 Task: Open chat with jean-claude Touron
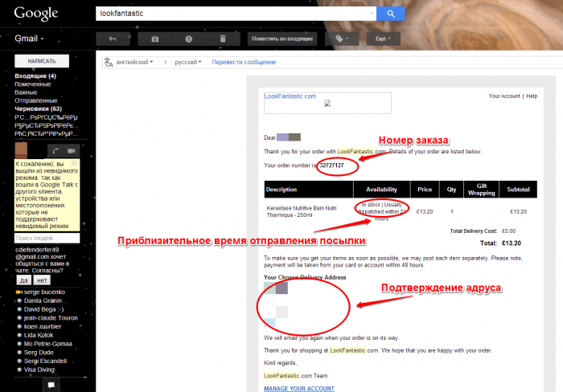pos(51,318)
